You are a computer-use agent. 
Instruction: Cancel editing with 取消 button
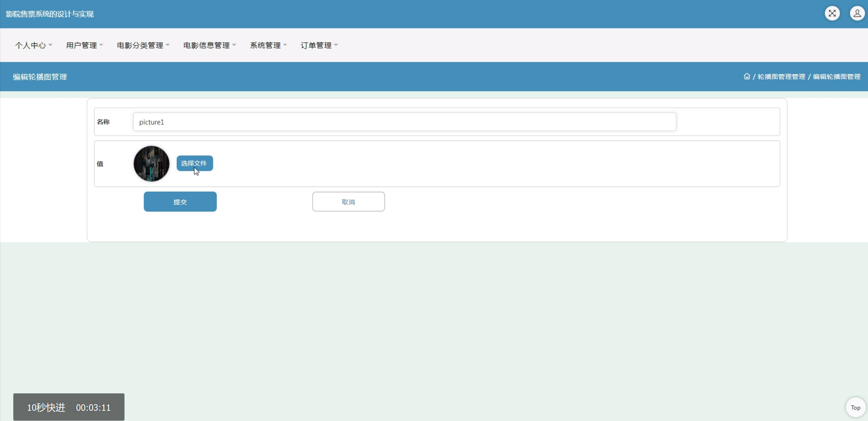348,202
